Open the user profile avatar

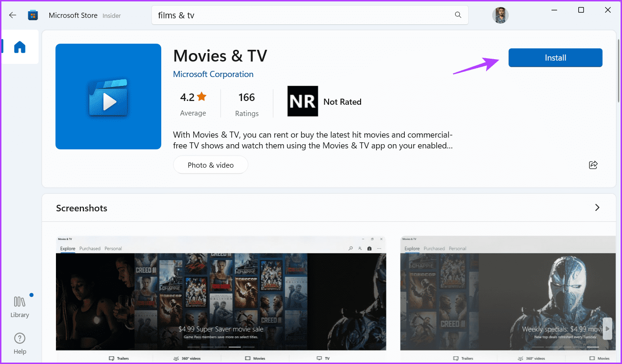500,15
